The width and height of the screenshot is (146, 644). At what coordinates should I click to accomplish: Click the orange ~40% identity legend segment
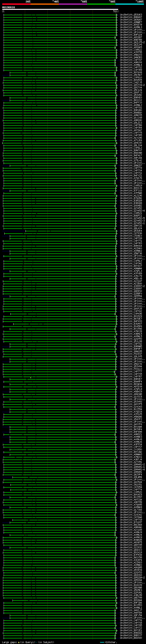coord(45,4)
